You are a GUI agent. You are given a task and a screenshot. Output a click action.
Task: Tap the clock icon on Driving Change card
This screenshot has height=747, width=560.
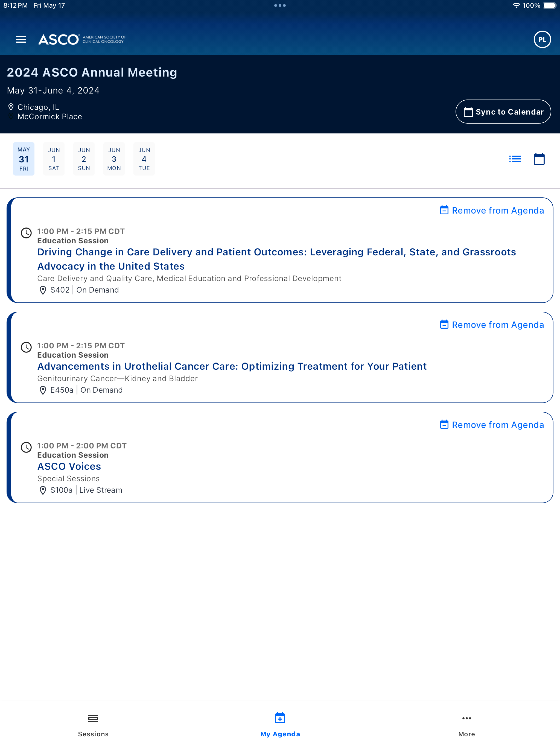[26, 233]
